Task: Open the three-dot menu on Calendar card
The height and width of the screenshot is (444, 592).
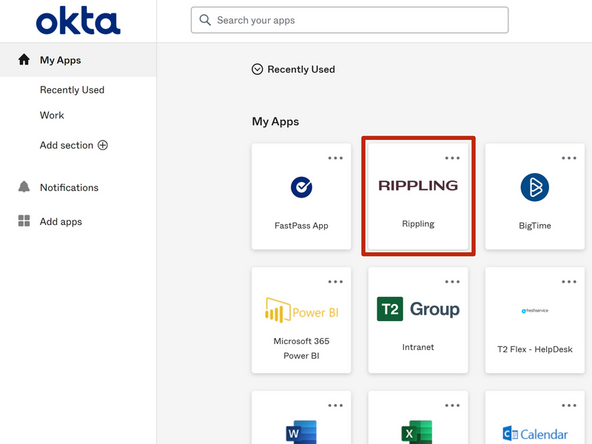Action: point(569,405)
